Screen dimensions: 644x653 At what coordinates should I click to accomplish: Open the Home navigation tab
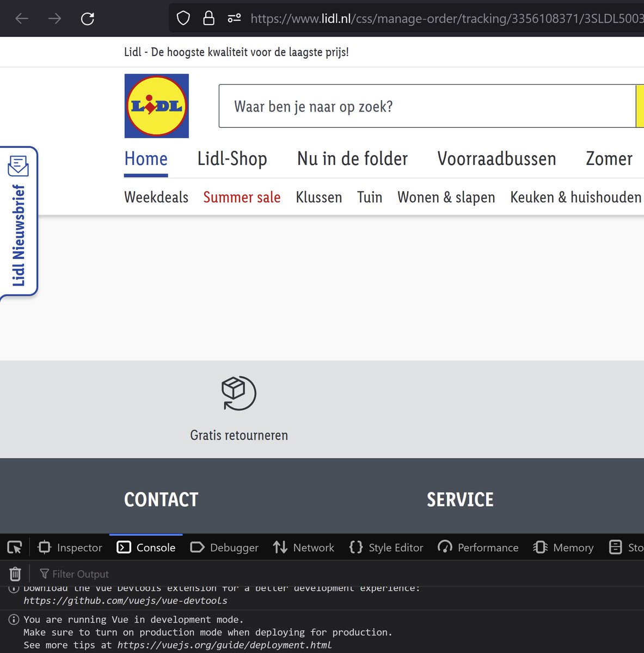pos(146,159)
